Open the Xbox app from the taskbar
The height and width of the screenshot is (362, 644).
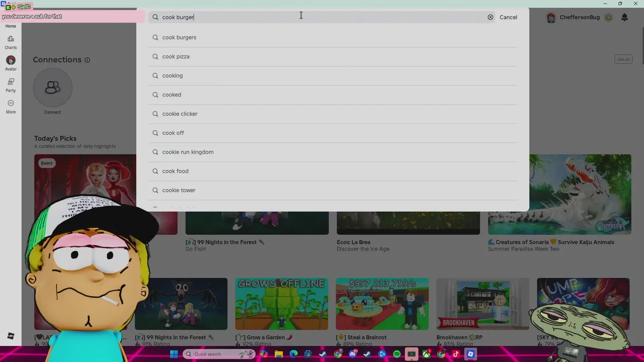426,354
